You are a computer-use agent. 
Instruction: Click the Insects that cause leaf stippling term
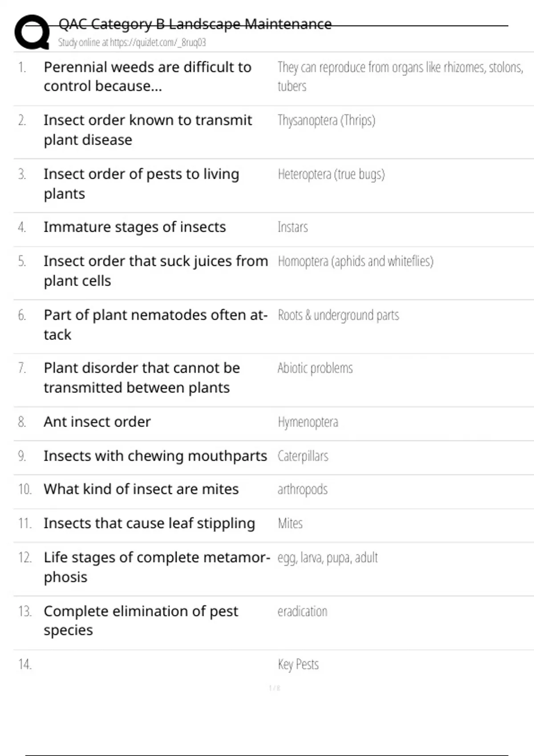pyautogui.click(x=149, y=523)
